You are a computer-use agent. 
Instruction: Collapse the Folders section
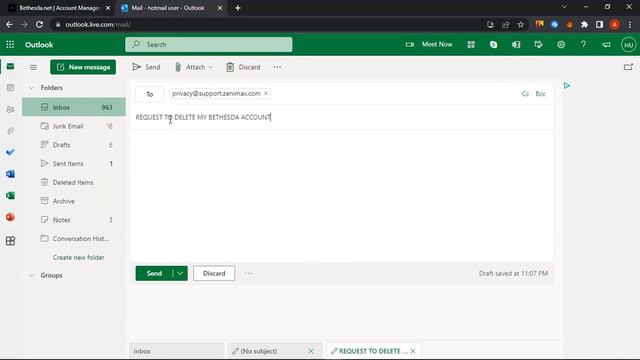pyautogui.click(x=31, y=88)
